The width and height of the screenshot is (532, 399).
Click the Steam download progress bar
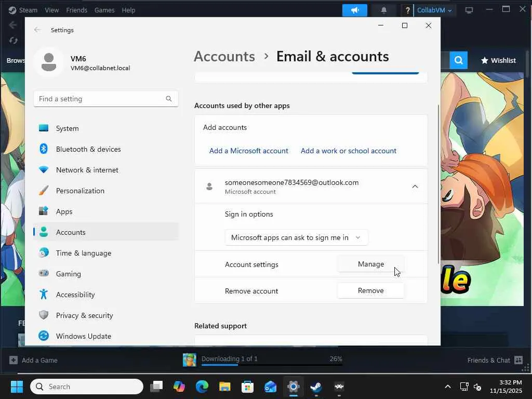272,365
